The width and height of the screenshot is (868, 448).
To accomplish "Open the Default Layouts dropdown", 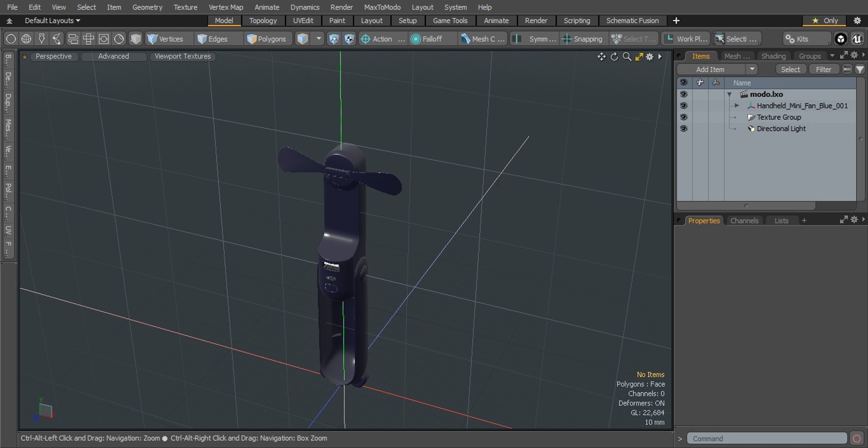I will tap(52, 21).
